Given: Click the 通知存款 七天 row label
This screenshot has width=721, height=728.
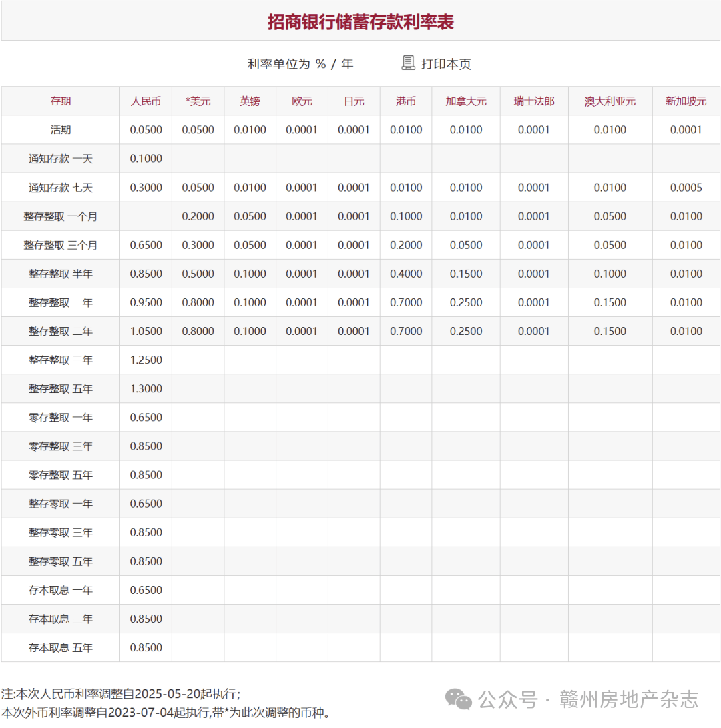Looking at the screenshot, I should click(x=60, y=188).
